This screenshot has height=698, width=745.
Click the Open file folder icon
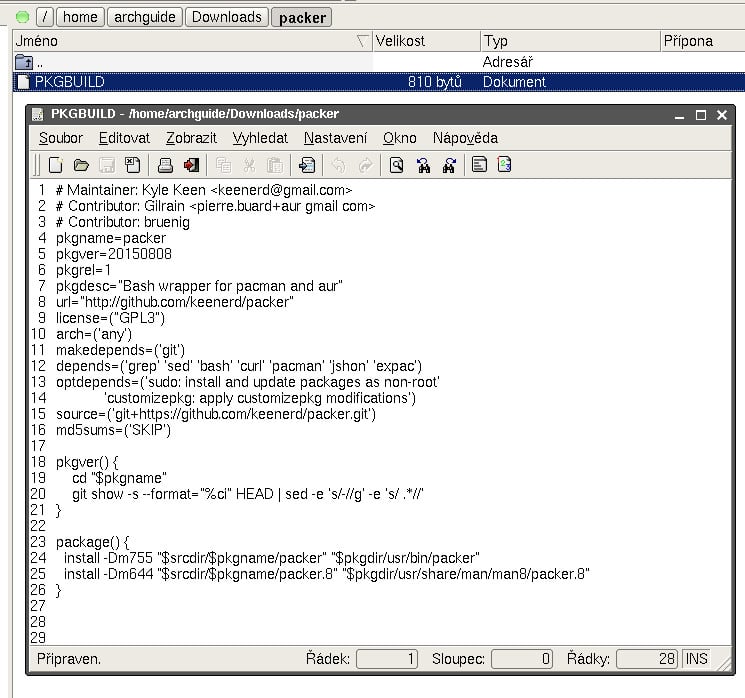tap(81, 165)
